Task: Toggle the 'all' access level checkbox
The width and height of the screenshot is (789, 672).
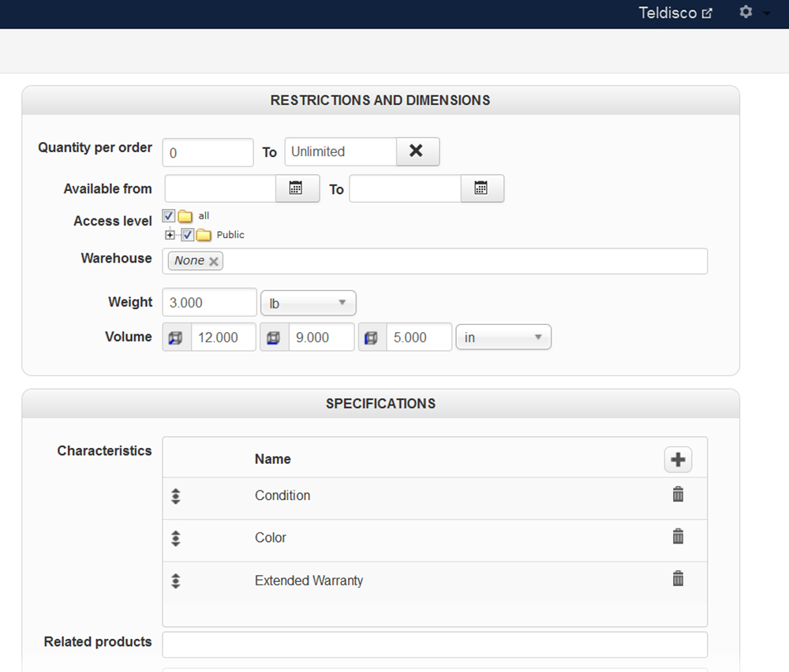Action: [168, 215]
